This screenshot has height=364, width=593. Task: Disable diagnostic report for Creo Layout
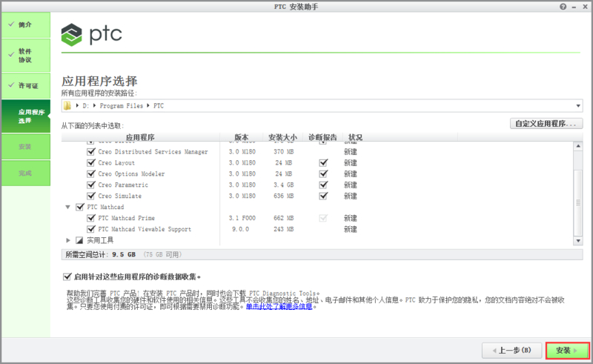[323, 162]
